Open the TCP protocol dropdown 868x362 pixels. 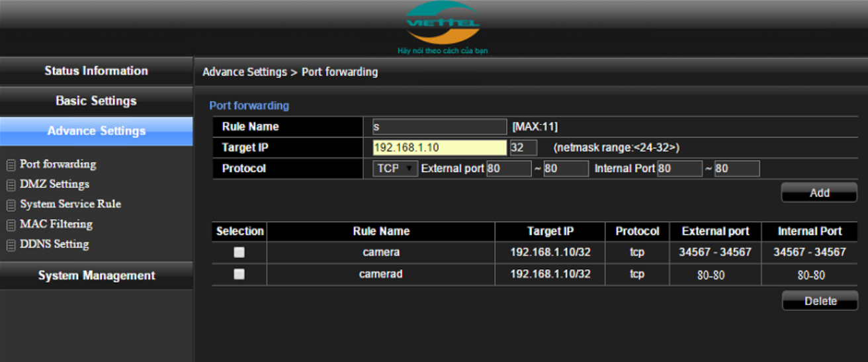[395, 169]
